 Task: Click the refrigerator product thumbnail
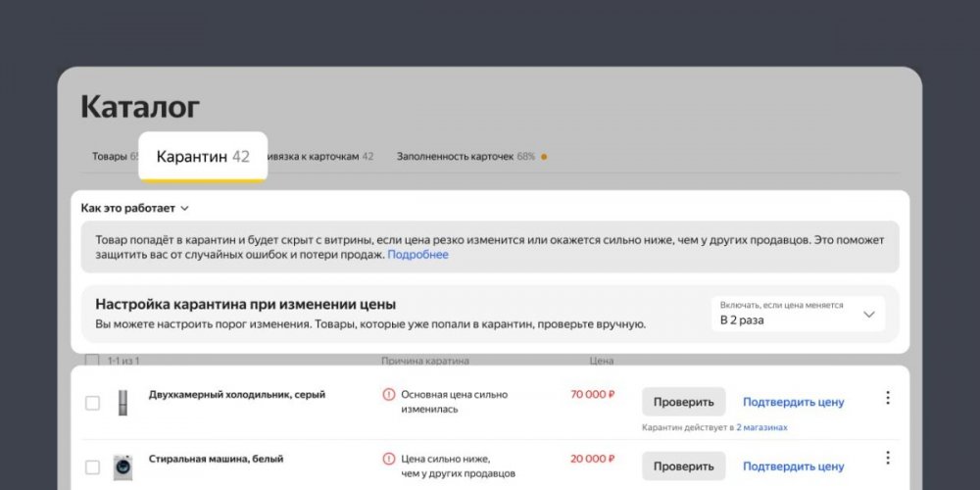click(x=122, y=402)
